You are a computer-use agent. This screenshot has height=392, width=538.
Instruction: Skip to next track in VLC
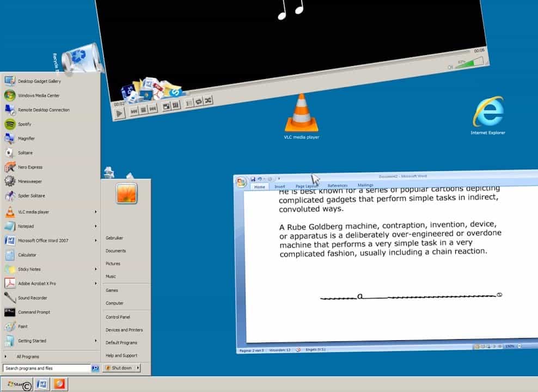152,108
